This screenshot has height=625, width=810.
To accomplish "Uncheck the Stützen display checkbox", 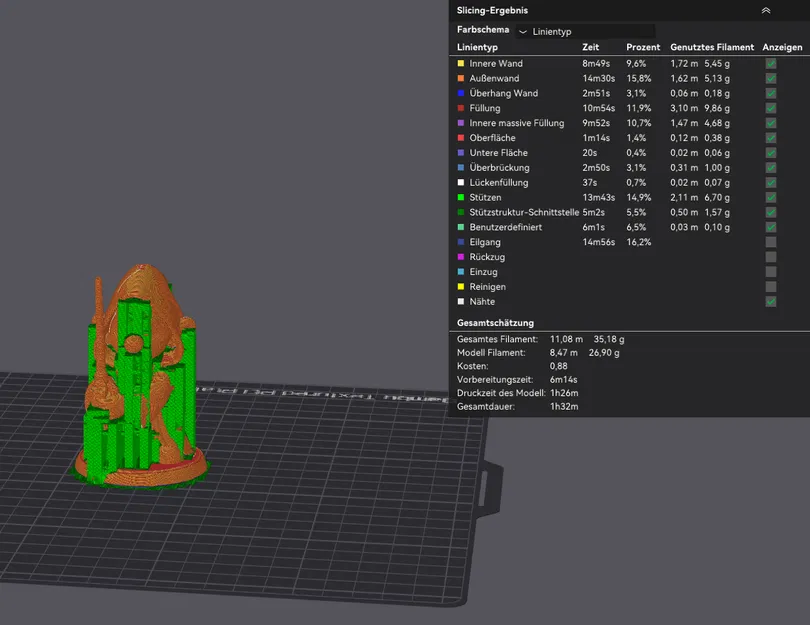I will 770,197.
